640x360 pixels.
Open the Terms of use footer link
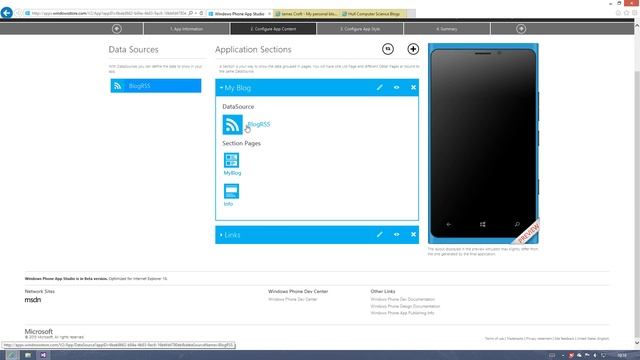(x=494, y=339)
